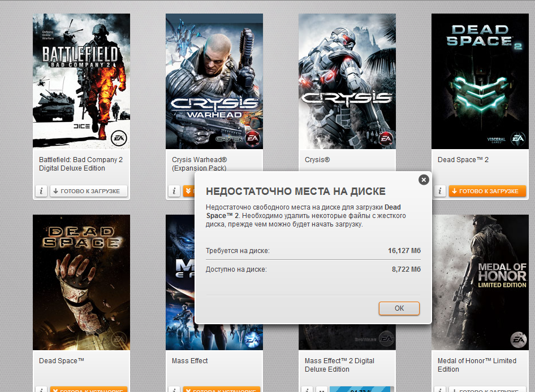The width and height of the screenshot is (535, 392).
Task: Select the Medal of Honor cover art
Action: coord(480,282)
